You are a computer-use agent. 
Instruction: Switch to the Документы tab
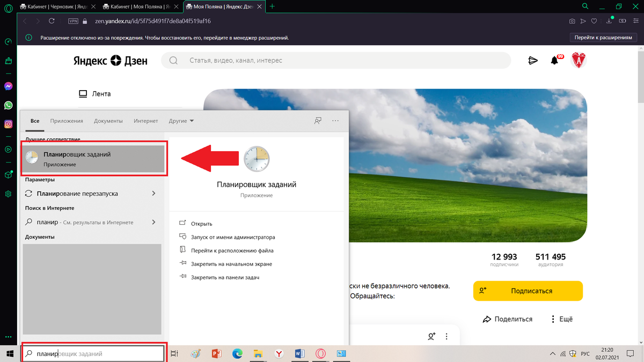(108, 121)
